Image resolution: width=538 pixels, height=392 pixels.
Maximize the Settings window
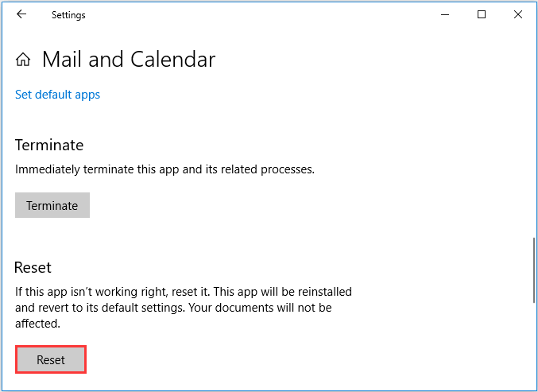(x=482, y=14)
